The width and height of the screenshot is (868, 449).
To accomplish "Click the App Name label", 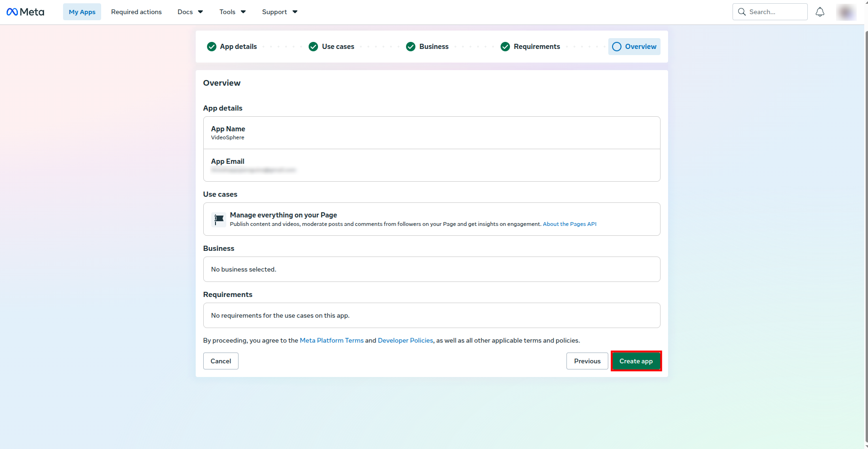I will click(x=228, y=129).
